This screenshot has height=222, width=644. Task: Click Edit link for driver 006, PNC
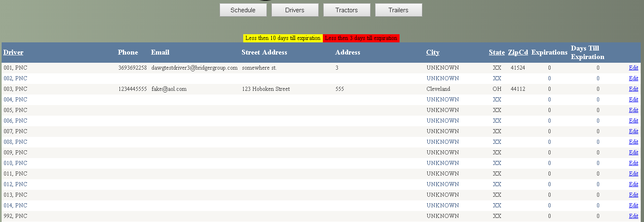pos(633,121)
